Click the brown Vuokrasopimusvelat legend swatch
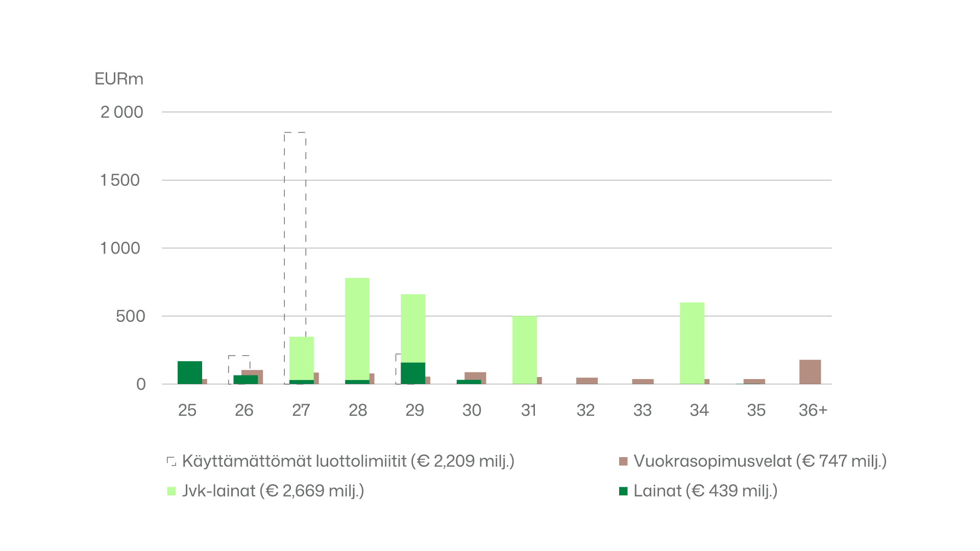The height and width of the screenshot is (551, 980). pyautogui.click(x=623, y=461)
